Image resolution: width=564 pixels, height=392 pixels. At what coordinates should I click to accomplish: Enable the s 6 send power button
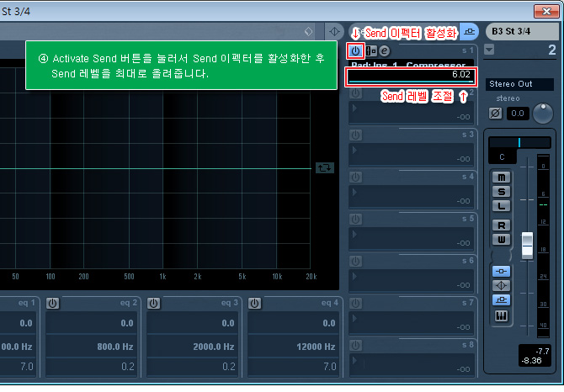pyautogui.click(x=355, y=262)
